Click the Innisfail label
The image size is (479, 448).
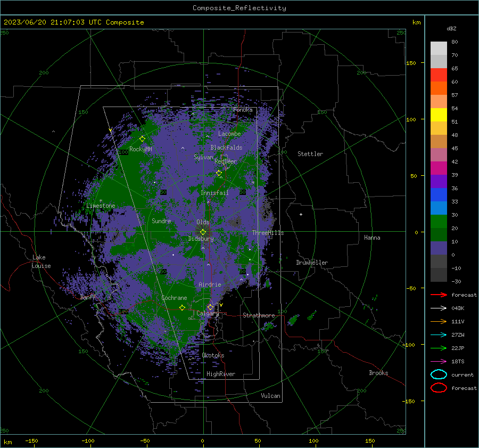(214, 193)
